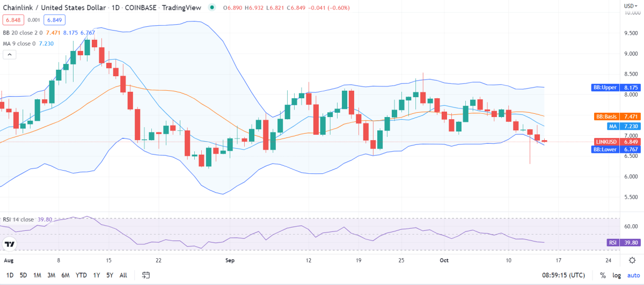Collapse the indicator legend arrow
Image resolution: width=644 pixels, height=285 pixels.
point(10,54)
